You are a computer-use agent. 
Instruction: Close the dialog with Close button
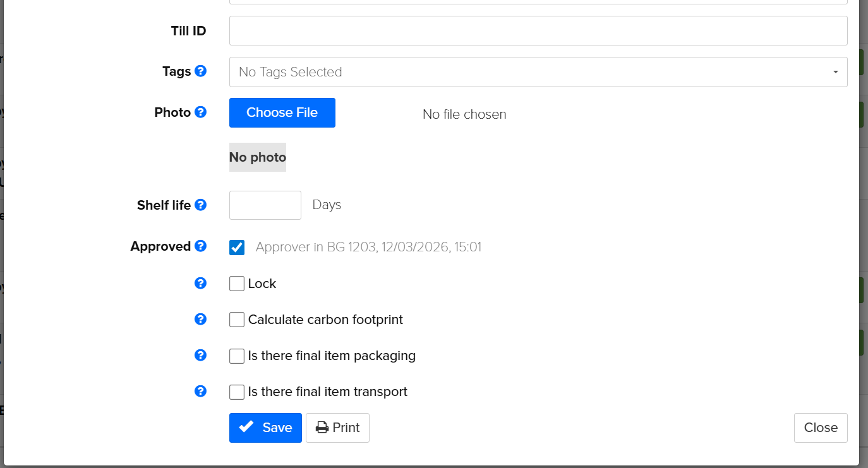pyautogui.click(x=820, y=428)
